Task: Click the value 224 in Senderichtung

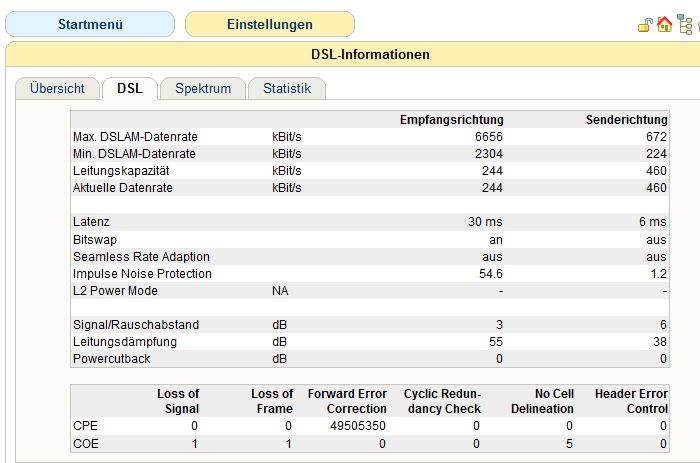Action: (x=656, y=154)
